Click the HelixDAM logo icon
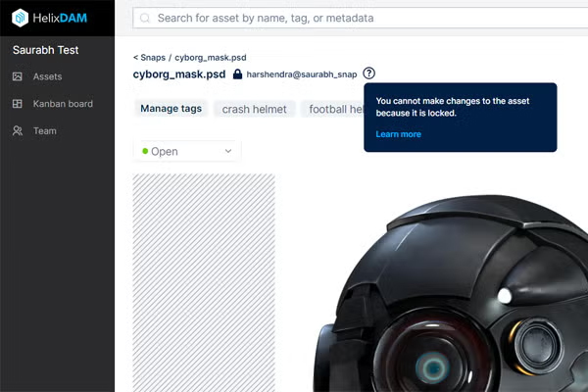 pos(20,18)
